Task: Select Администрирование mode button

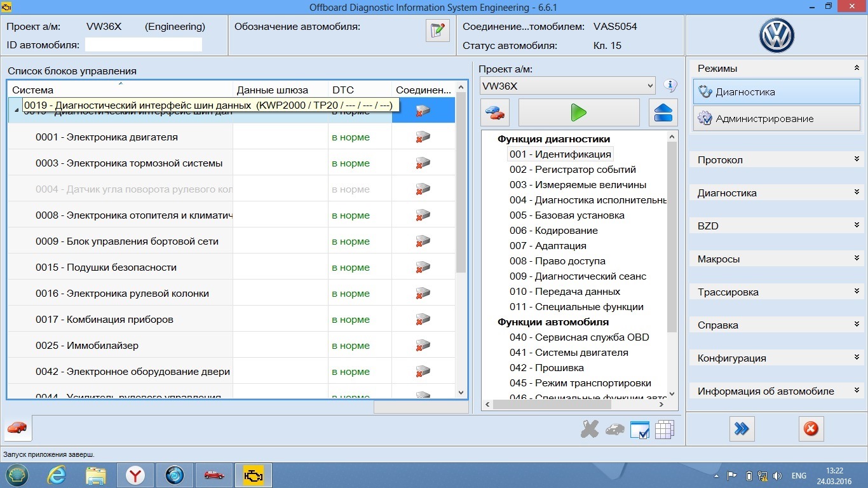Action: pyautogui.click(x=776, y=119)
